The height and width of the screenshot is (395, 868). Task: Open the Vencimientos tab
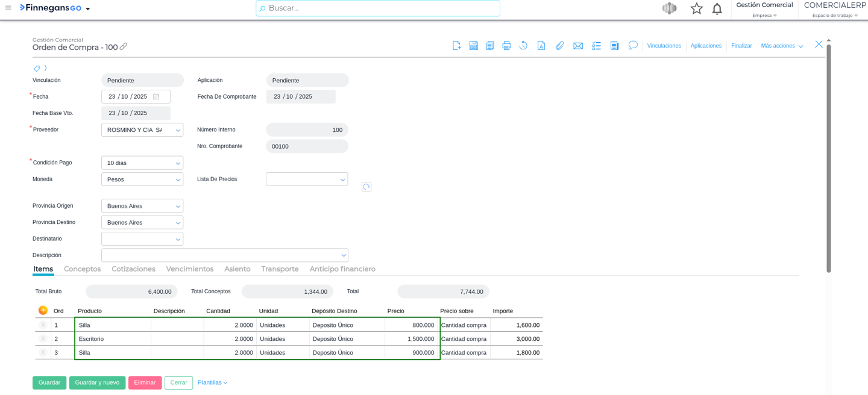coord(190,269)
